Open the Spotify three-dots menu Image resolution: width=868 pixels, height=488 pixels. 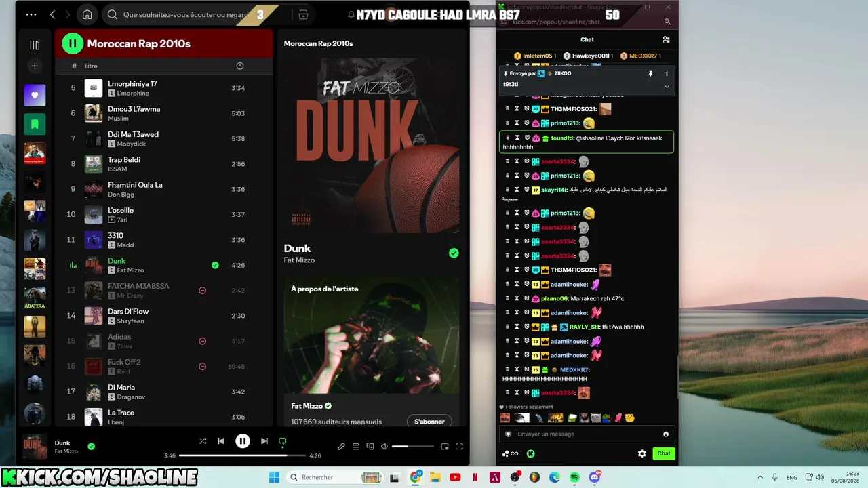coord(31,14)
